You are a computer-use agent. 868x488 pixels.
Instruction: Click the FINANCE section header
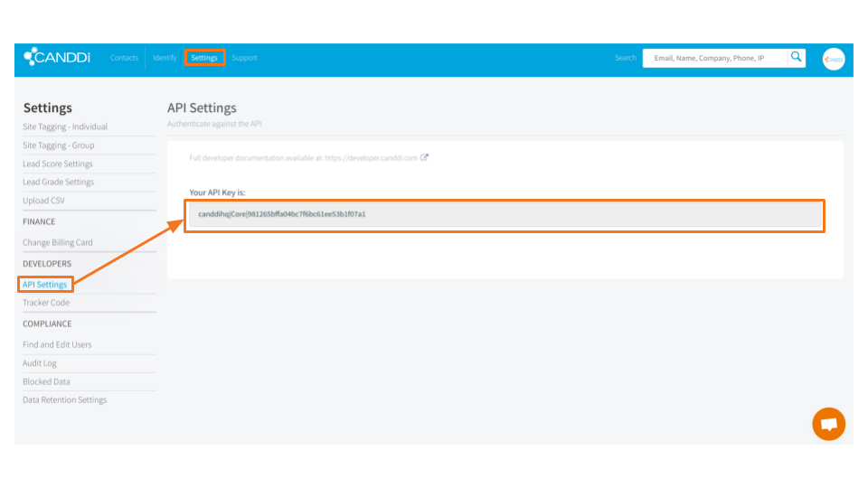[39, 221]
